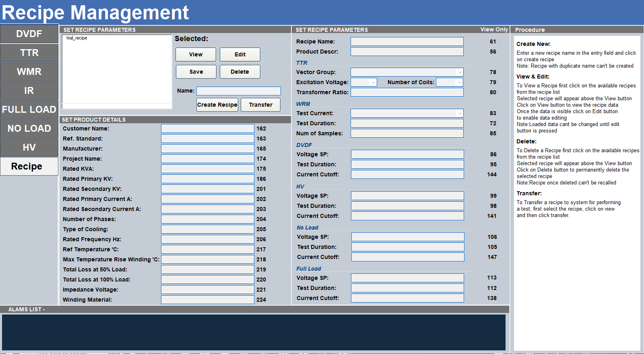This screenshot has width=644, height=354.
Task: Click the horizontal scrollbar under recipe list
Action: point(117,106)
